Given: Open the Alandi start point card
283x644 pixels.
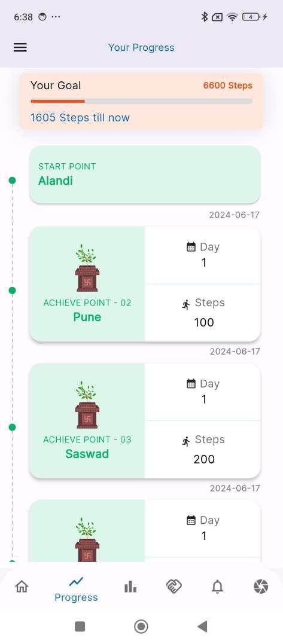Looking at the screenshot, I should coord(145,175).
